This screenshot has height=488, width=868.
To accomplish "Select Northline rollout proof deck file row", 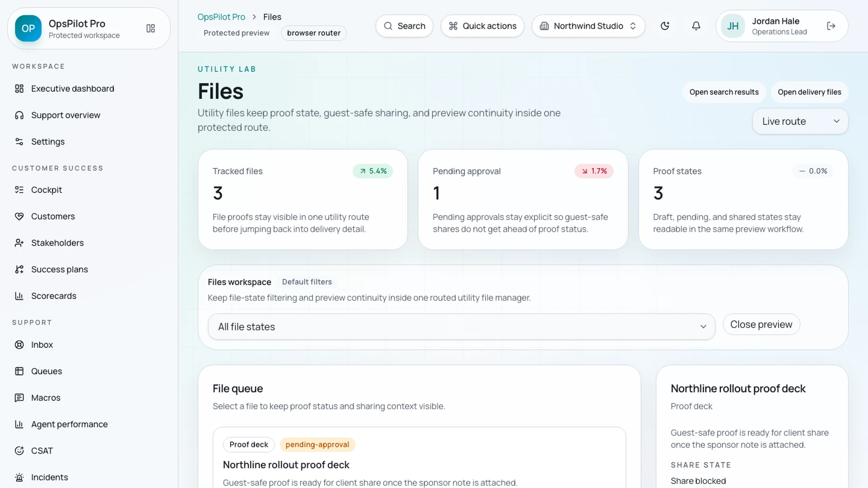I will pos(420,458).
